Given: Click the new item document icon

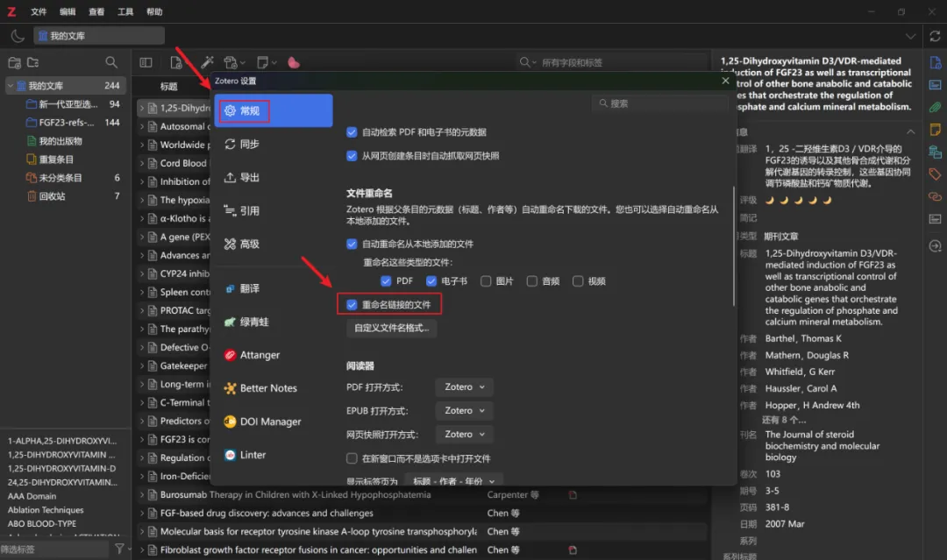Looking at the screenshot, I should [175, 62].
